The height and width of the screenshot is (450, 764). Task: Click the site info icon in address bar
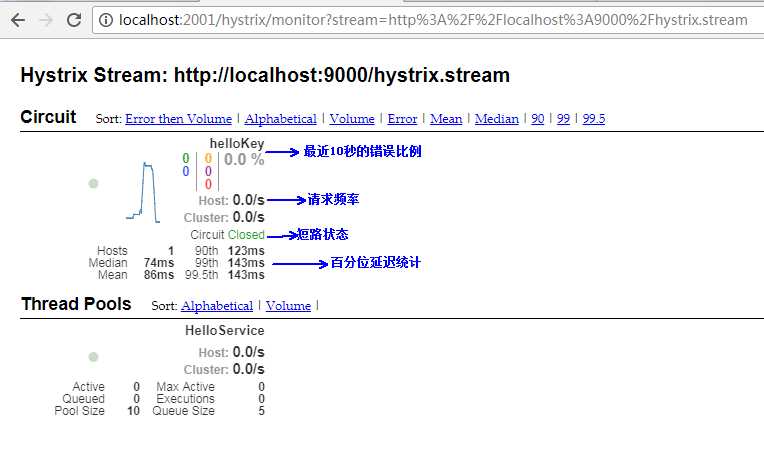pyautogui.click(x=106, y=20)
